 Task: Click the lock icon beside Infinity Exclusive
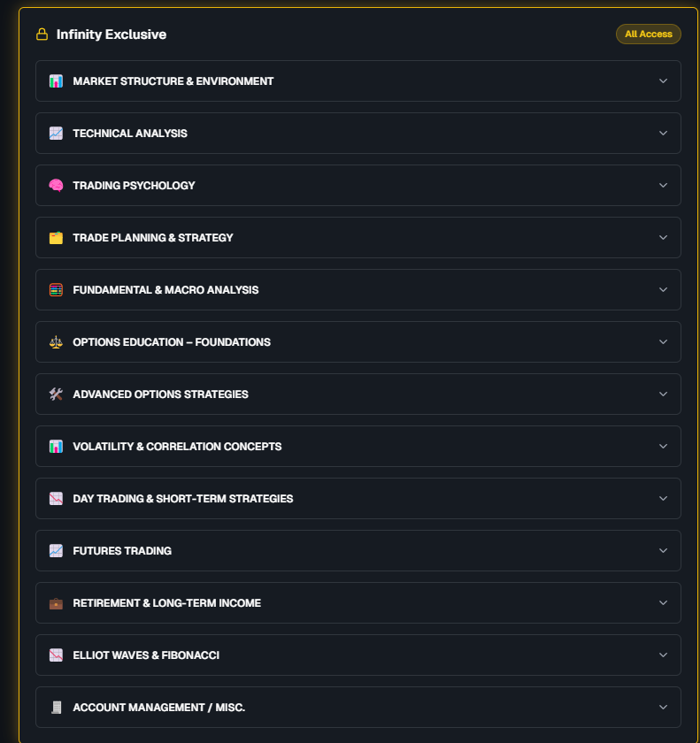pos(42,34)
